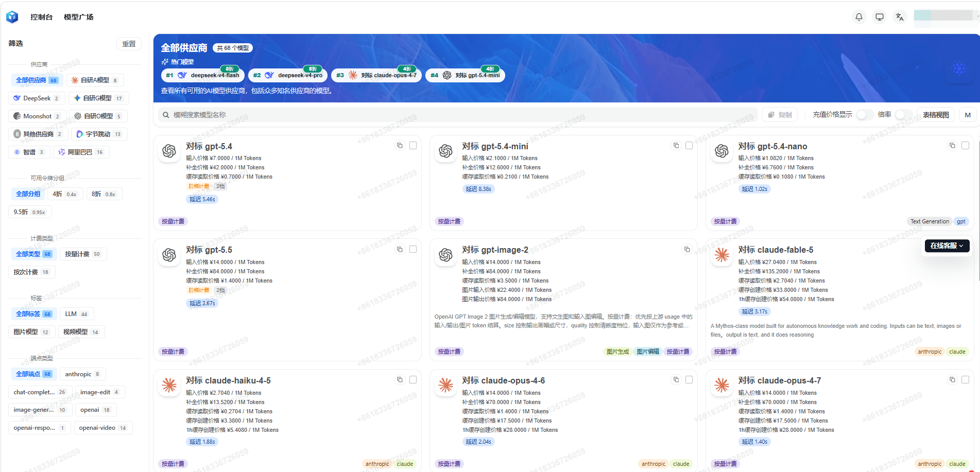Select the openai-video endpoint filter
The image size is (980, 472).
103,428
